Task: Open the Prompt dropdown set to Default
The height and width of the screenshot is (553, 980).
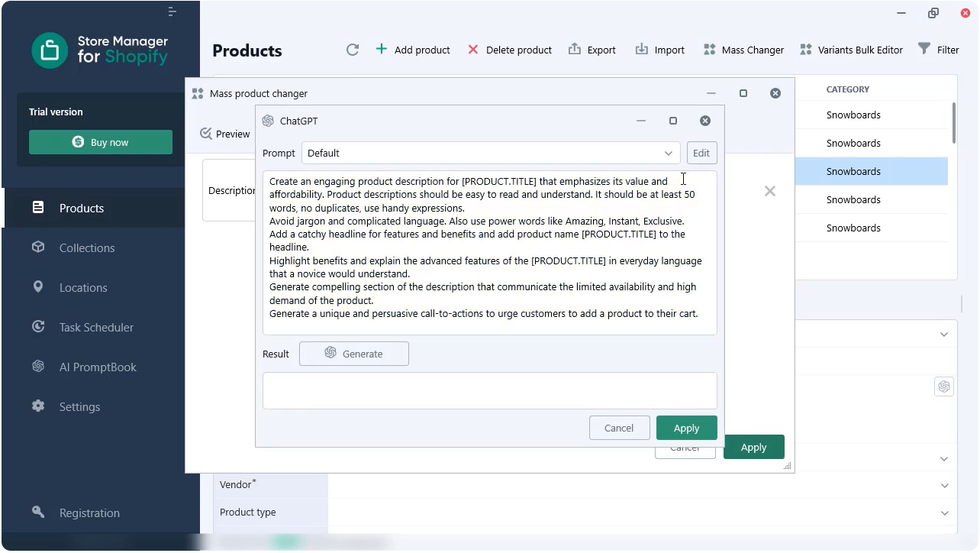Action: [x=491, y=153]
